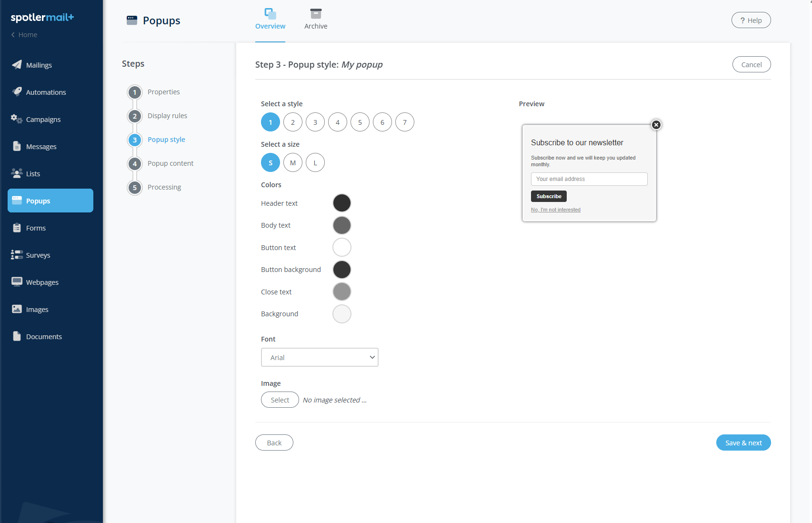Click Save & next
This screenshot has height=523, width=812.
coord(743,443)
